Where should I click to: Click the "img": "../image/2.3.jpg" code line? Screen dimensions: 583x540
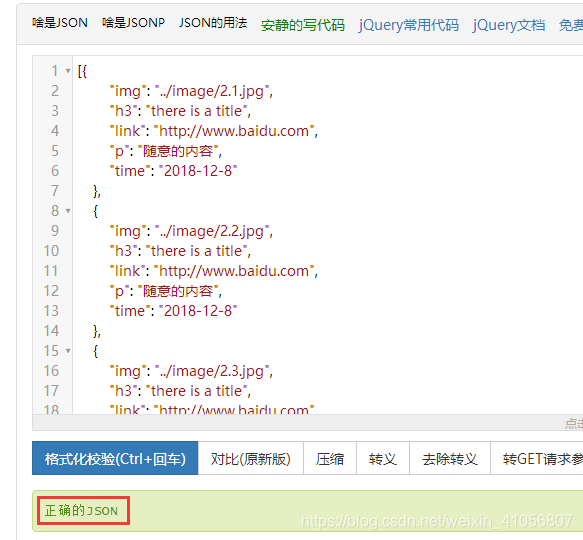191,371
